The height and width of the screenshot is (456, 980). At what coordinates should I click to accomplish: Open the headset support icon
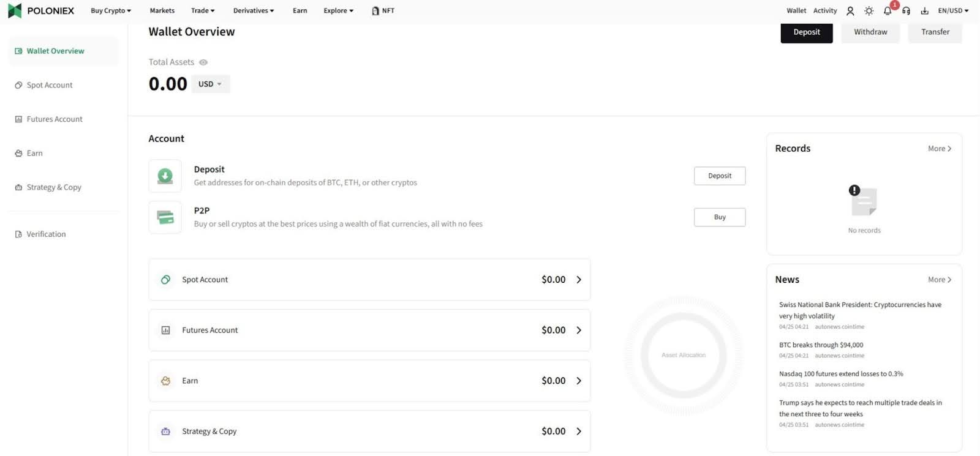tap(906, 11)
